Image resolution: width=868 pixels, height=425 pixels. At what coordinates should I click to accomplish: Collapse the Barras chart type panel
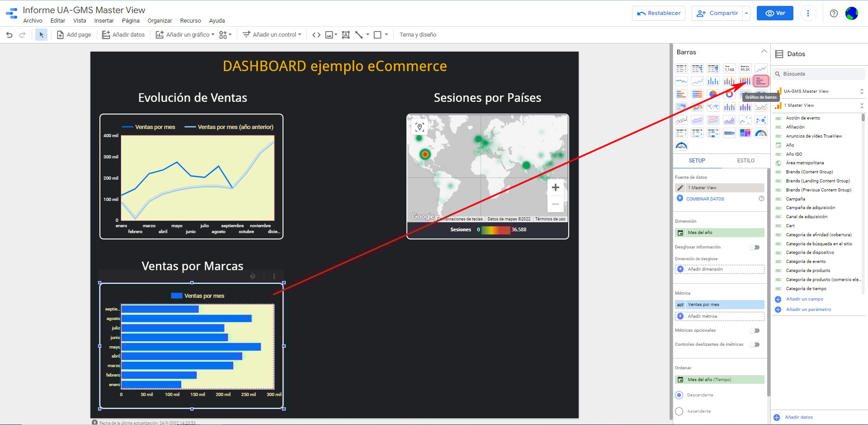(764, 51)
